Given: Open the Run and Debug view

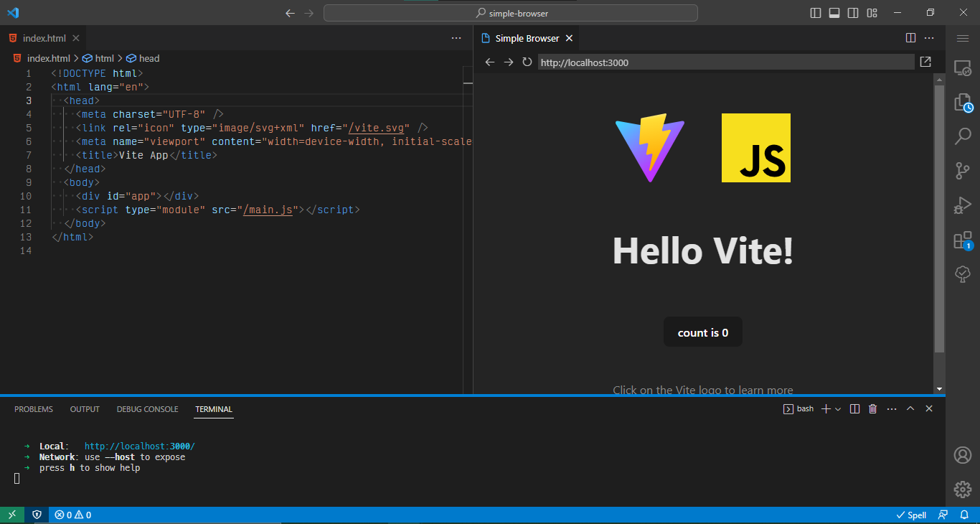Looking at the screenshot, I should (963, 205).
